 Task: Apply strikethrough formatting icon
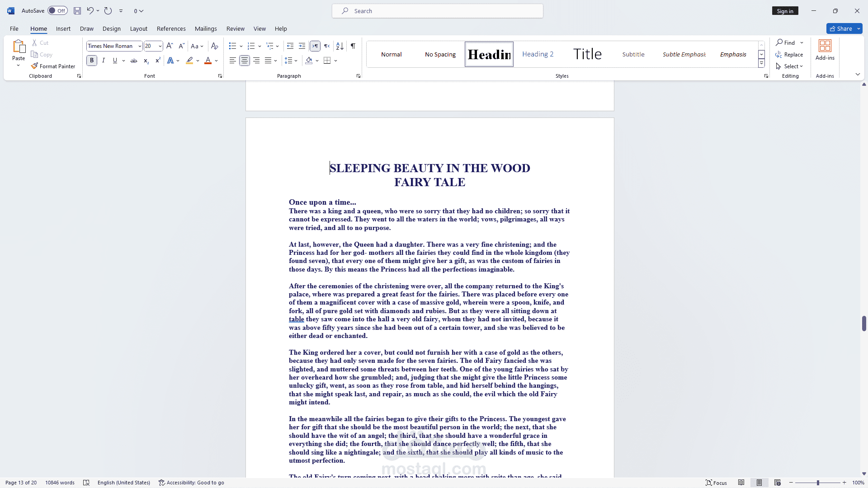(x=134, y=61)
